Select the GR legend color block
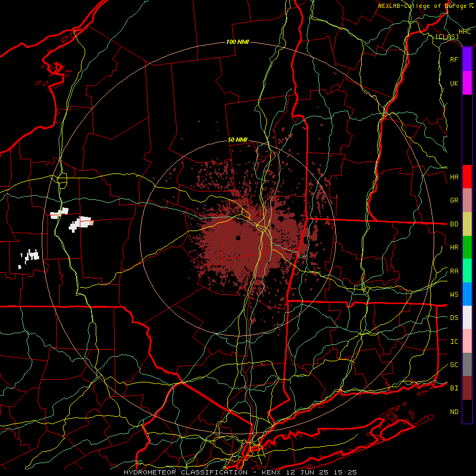 coord(467,200)
